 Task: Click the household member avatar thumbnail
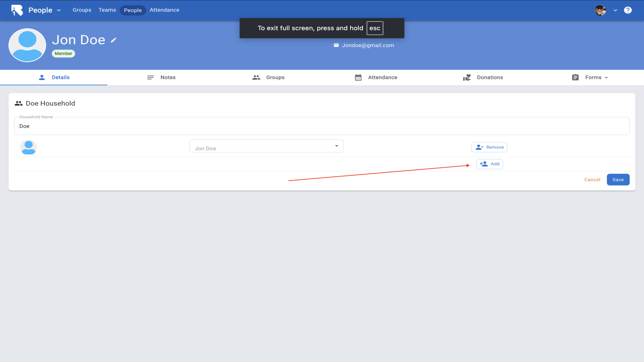29,147
